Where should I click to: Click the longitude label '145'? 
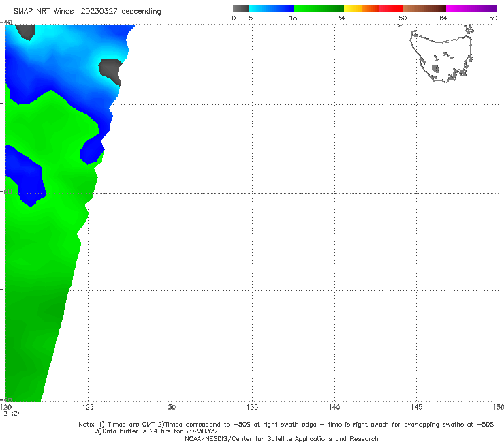(416, 407)
